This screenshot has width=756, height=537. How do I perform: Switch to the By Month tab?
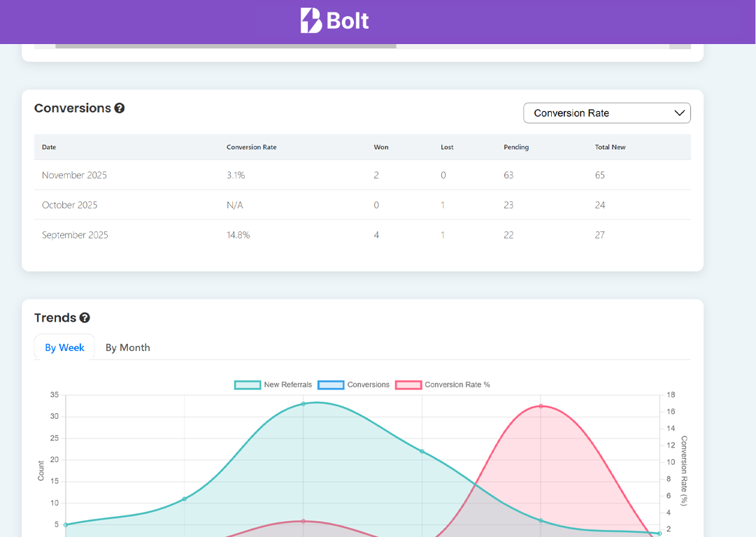click(x=128, y=348)
